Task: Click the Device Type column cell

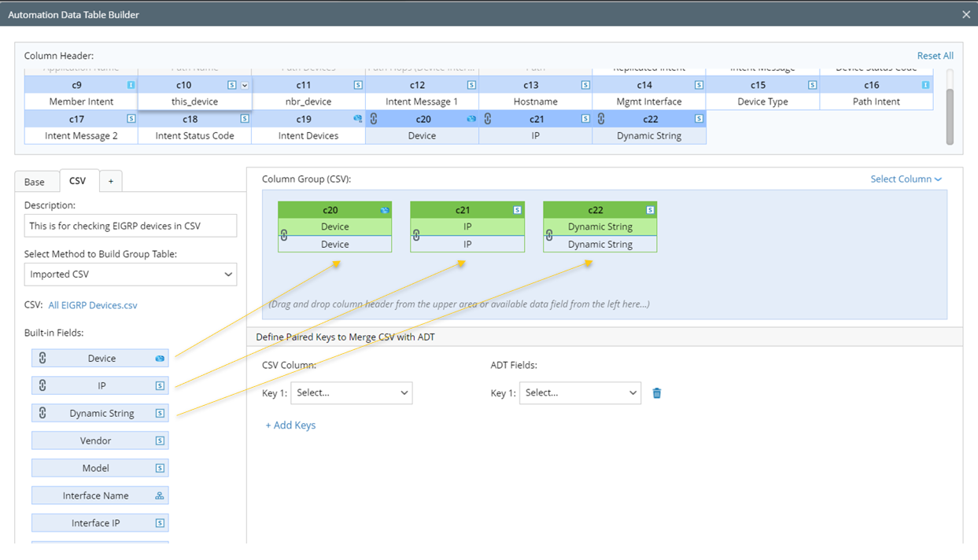Action: [x=762, y=101]
